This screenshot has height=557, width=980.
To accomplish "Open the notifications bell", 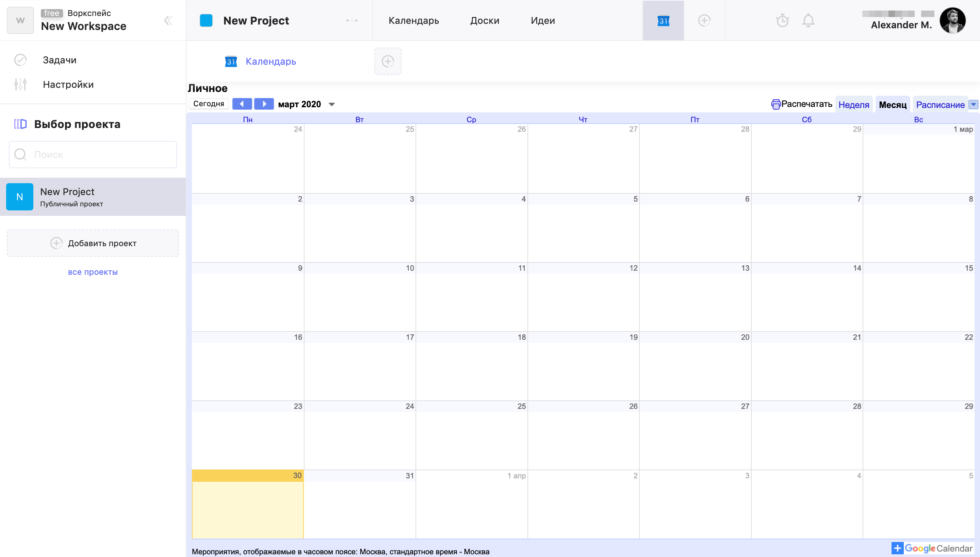I will click(x=808, y=20).
